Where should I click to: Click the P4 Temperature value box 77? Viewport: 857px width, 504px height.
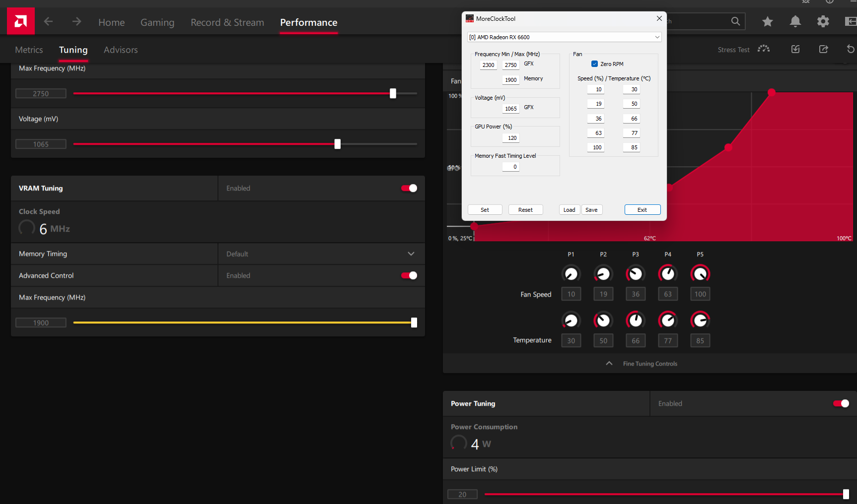(668, 341)
